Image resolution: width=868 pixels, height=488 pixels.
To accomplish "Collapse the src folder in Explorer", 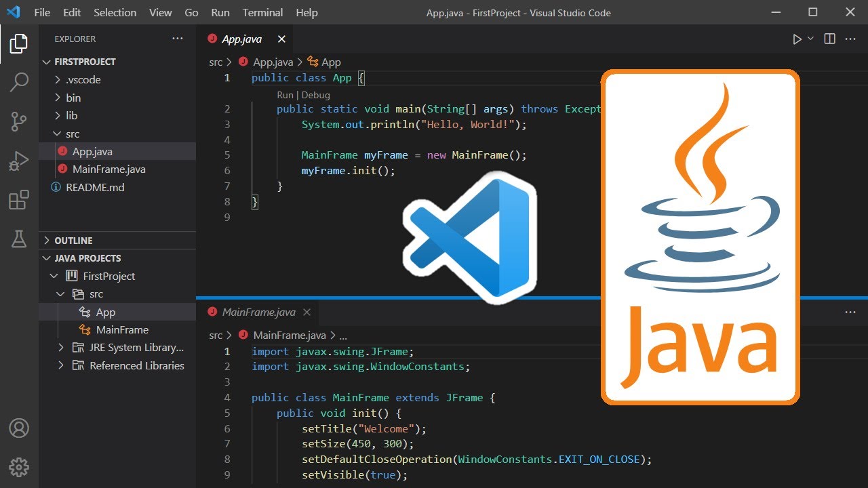I will pyautogui.click(x=117, y=134).
